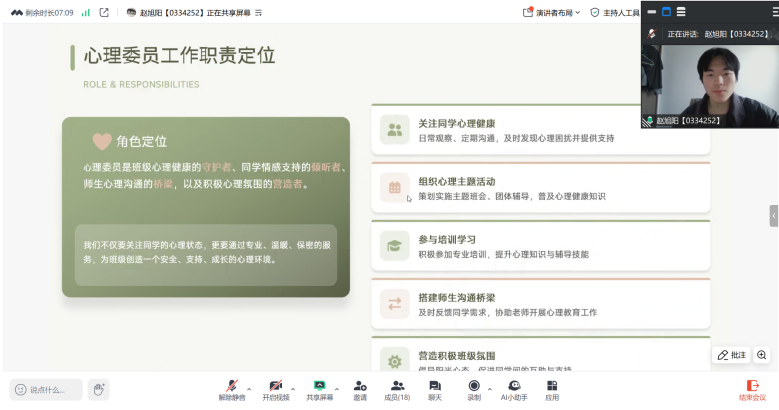Open the 应用 apps icon
This screenshot has height=410, width=779.
click(x=552, y=387)
